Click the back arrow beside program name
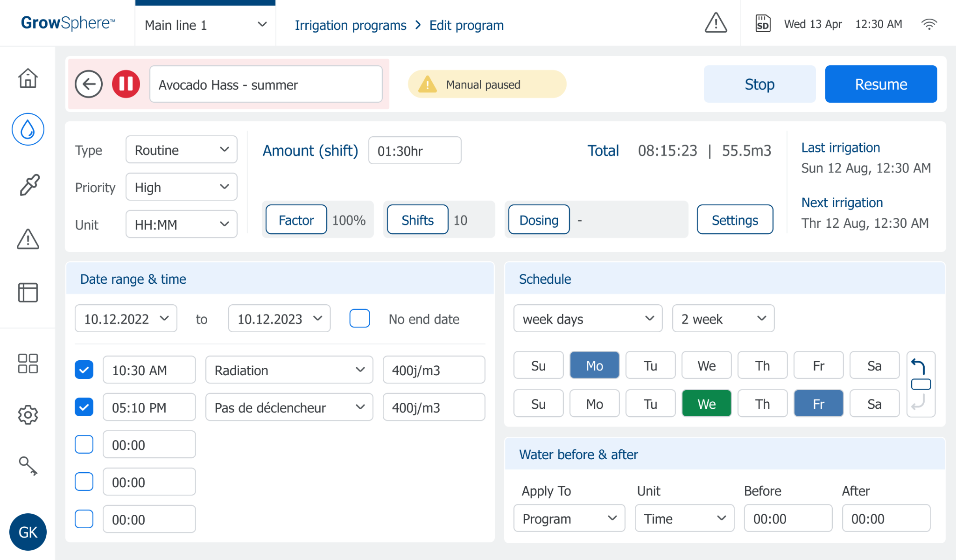The image size is (956, 560). tap(89, 84)
